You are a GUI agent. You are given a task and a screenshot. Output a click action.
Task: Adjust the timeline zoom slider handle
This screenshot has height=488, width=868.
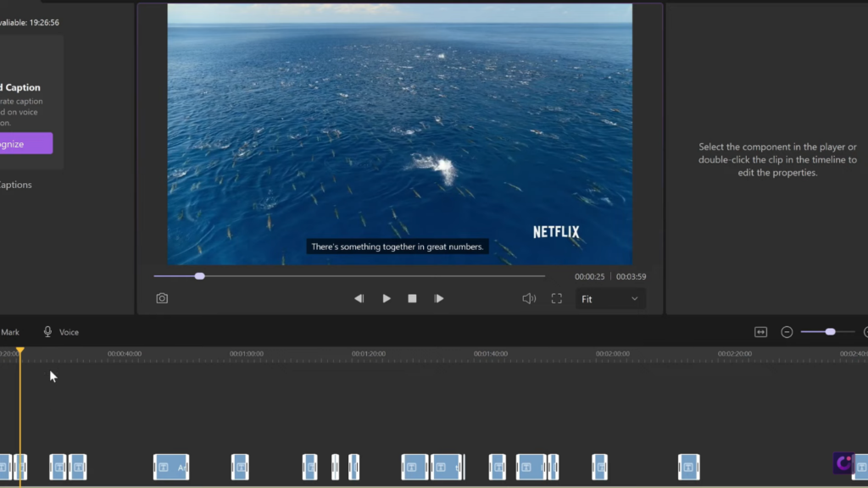831,332
